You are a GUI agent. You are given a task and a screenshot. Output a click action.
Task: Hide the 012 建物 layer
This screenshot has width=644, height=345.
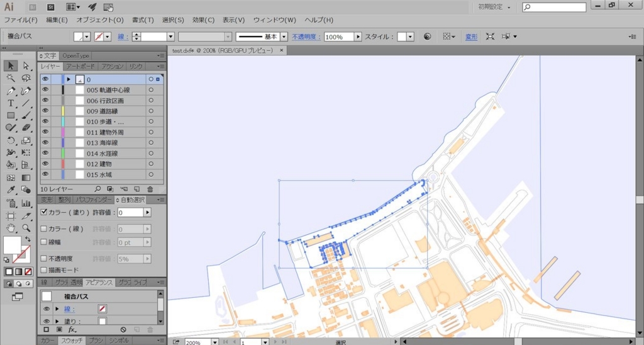(45, 164)
